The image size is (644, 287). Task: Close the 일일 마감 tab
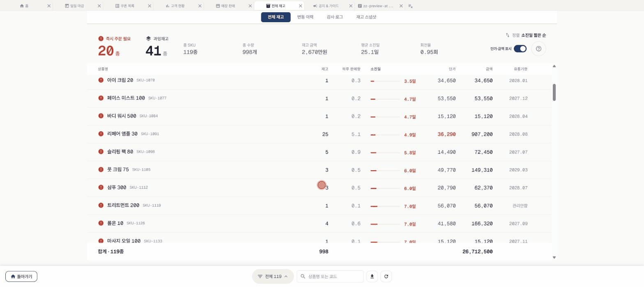[99, 6]
